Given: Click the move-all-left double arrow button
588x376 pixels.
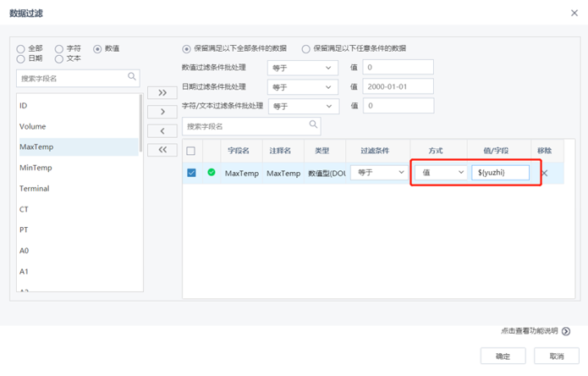Looking at the screenshot, I should (x=162, y=150).
